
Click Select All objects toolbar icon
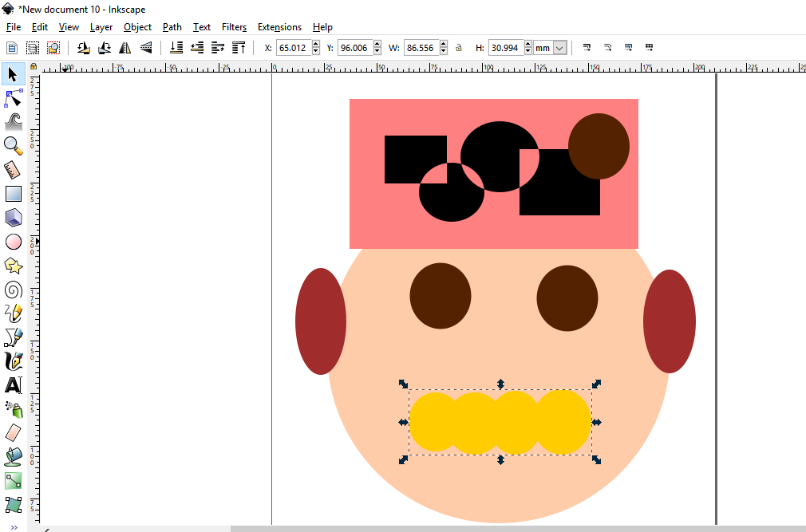pos(12,48)
